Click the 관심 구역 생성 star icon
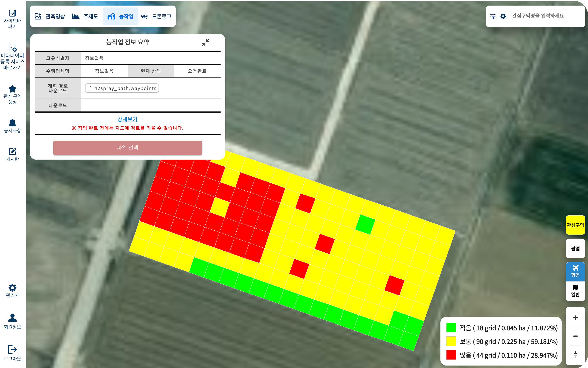Screen dimensions: 588x368 point(12,89)
